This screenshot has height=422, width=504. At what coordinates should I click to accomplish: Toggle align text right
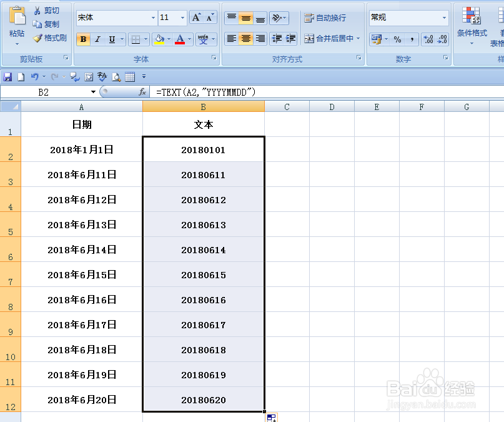click(x=260, y=39)
